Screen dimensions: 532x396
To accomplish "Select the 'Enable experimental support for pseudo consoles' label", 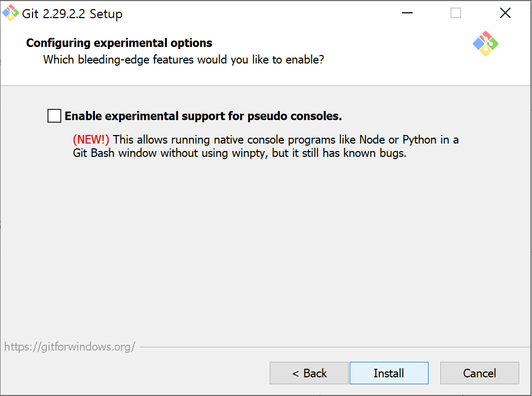I will tap(203, 116).
